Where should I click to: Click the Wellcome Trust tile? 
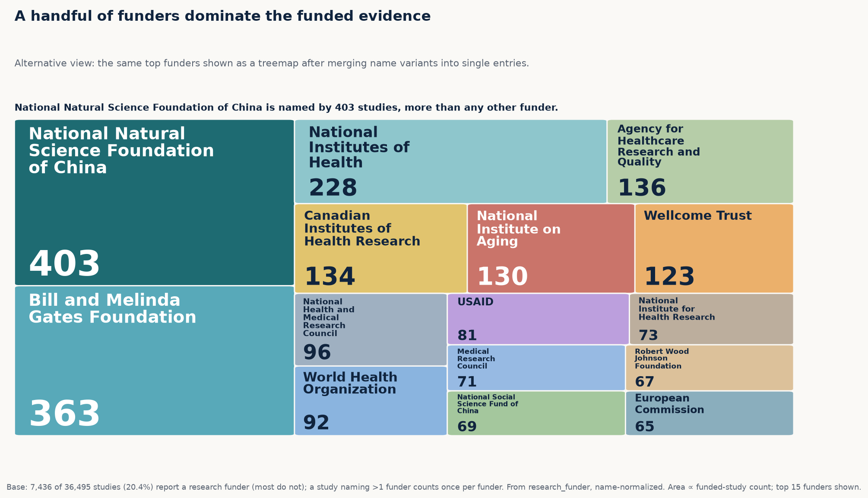pyautogui.click(x=714, y=248)
